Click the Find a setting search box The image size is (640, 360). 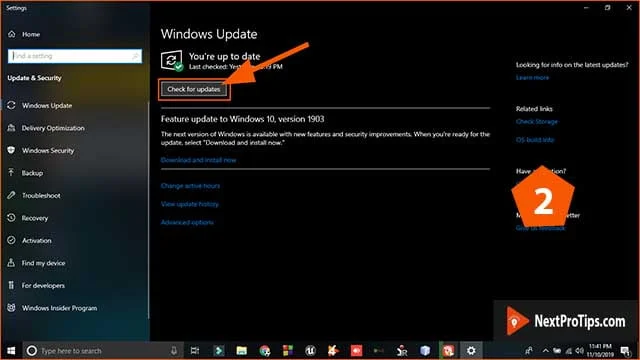point(75,56)
